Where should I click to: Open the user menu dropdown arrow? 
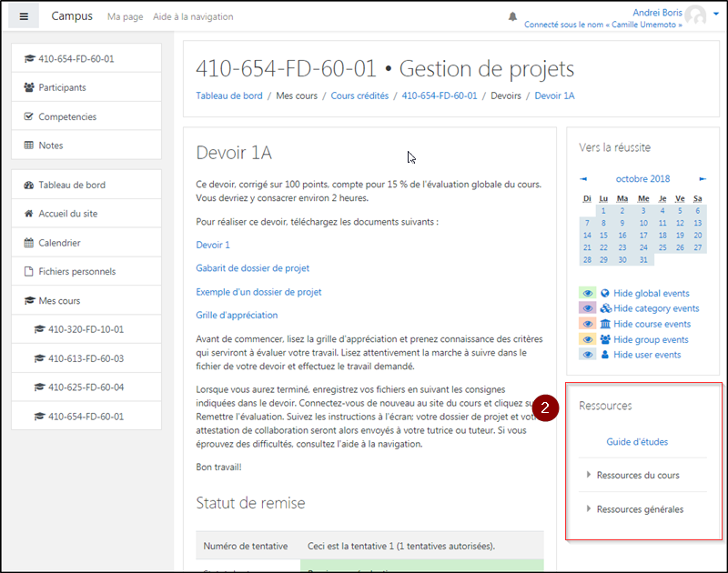[x=716, y=15]
